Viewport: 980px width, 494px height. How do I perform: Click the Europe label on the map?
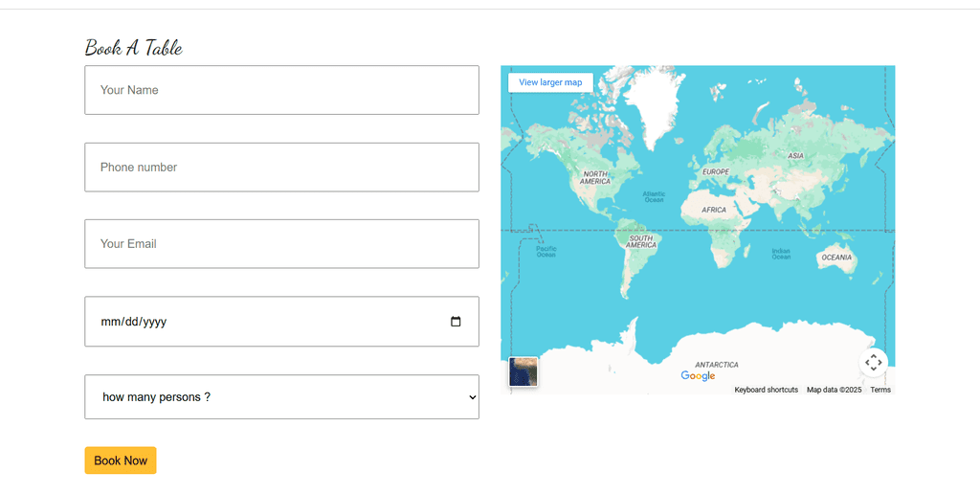coord(716,171)
